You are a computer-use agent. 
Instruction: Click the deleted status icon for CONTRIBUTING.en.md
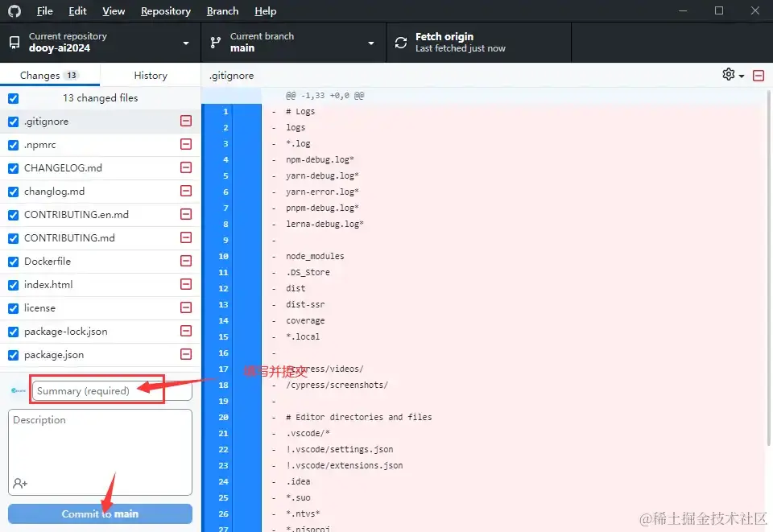click(186, 214)
